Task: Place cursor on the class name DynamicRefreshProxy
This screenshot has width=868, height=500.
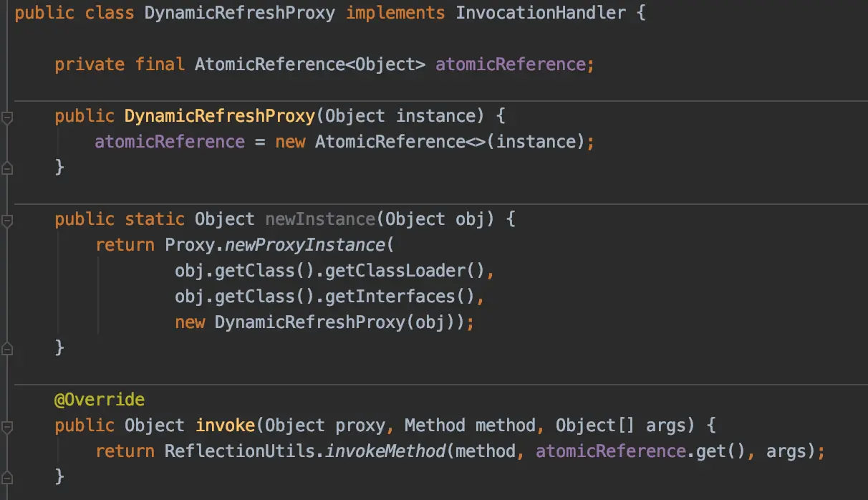Action: pos(238,12)
